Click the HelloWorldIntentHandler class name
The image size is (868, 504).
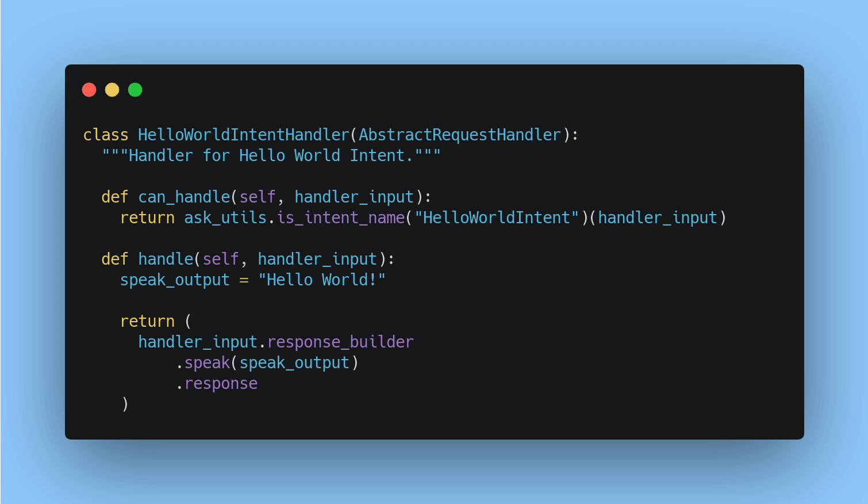244,135
